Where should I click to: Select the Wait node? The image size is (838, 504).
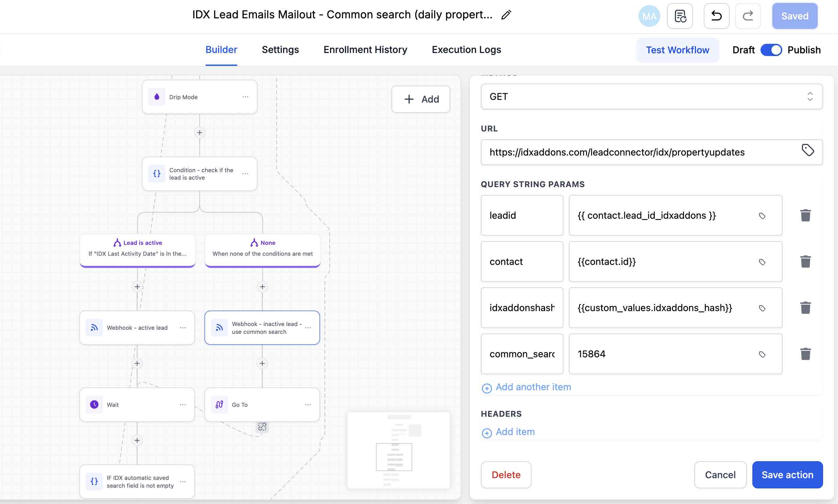(137, 405)
